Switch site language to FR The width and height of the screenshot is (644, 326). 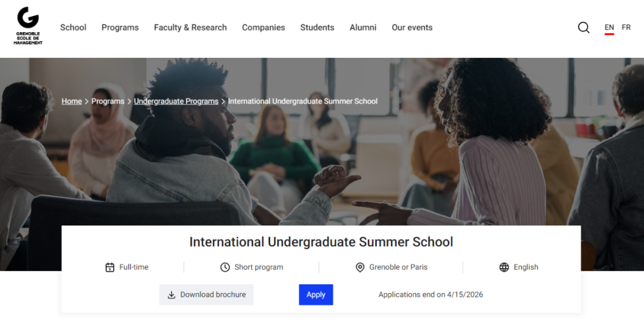(626, 27)
